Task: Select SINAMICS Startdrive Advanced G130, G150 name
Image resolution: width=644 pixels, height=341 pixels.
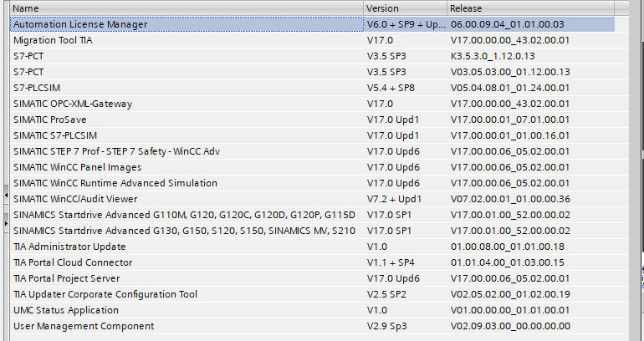Action: [x=184, y=231]
